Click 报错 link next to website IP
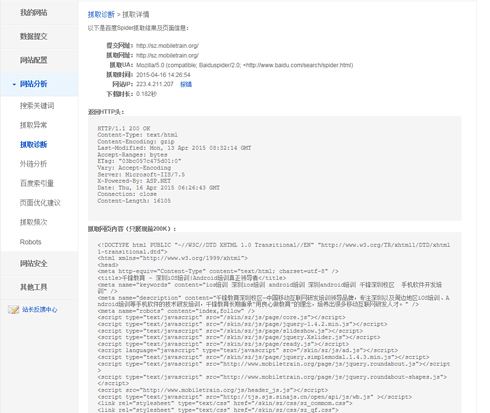Screen dimensions: 490x413 (186, 84)
